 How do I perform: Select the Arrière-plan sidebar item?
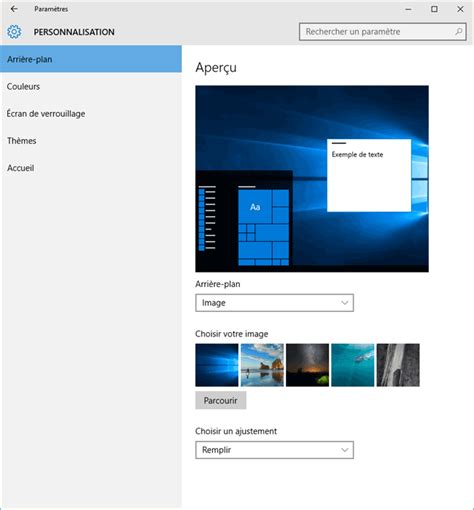[91, 59]
